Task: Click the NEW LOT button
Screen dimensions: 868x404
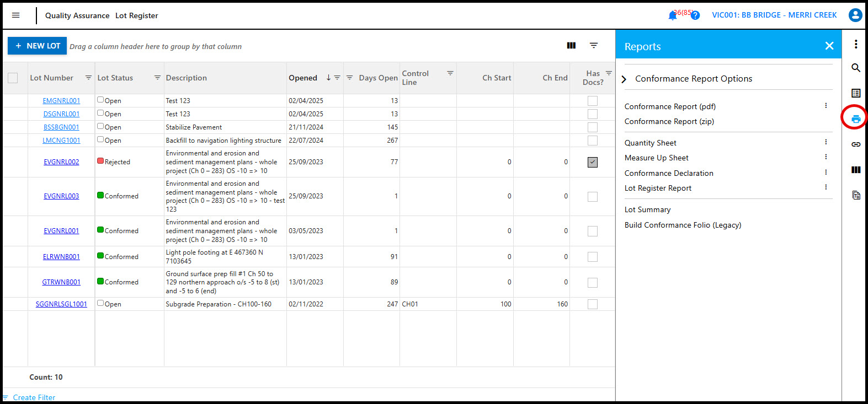Action: [x=38, y=46]
